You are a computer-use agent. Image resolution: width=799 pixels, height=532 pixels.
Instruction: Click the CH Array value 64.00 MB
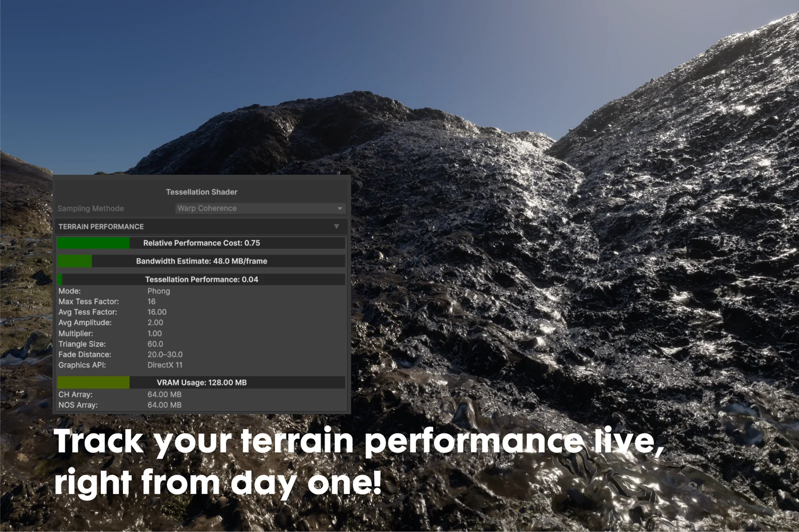click(164, 394)
